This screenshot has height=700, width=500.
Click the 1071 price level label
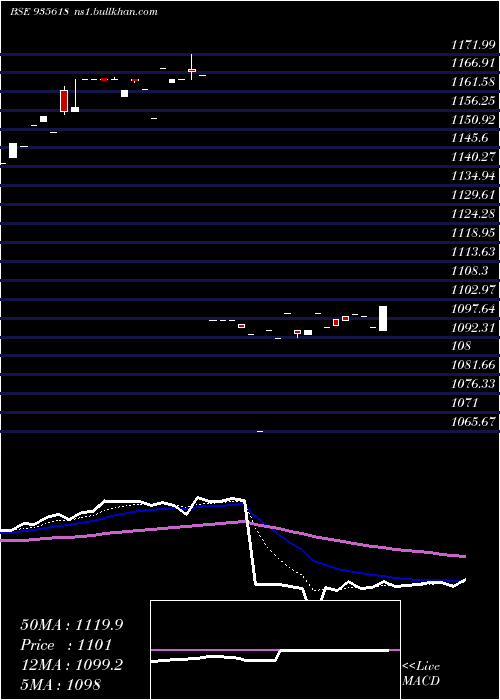[x=464, y=403]
